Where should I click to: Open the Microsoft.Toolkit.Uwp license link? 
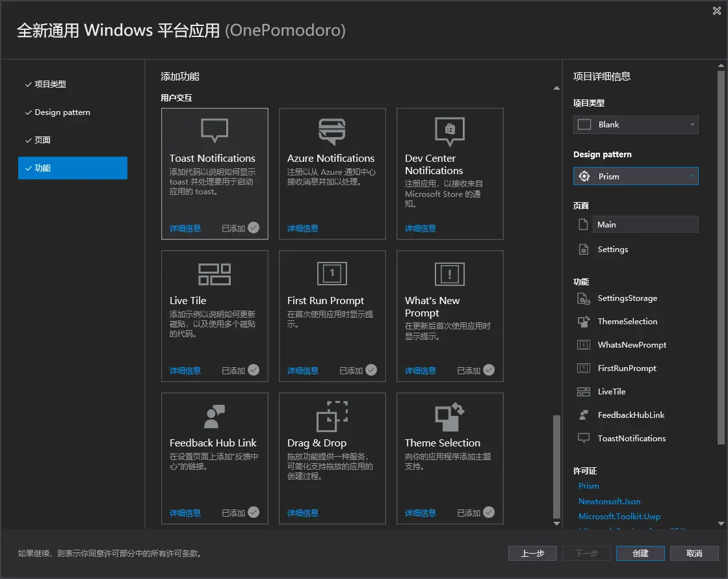[619, 517]
